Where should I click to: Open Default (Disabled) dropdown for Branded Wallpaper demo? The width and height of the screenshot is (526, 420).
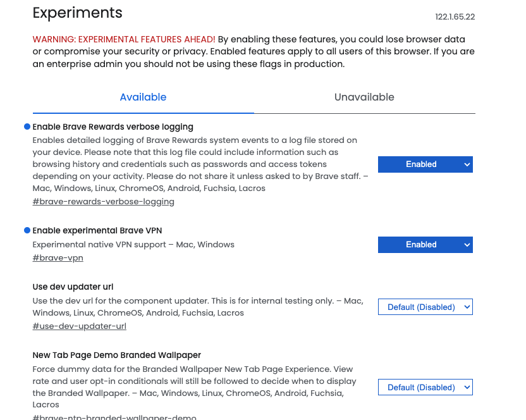(425, 387)
